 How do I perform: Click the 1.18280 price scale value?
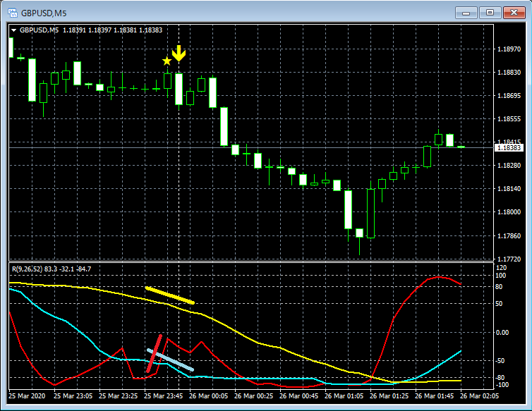click(x=509, y=166)
